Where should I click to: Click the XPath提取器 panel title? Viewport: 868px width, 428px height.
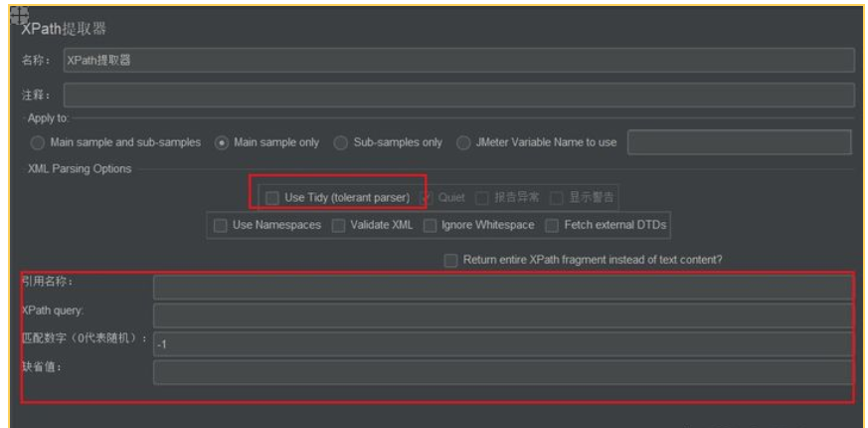click(64, 30)
